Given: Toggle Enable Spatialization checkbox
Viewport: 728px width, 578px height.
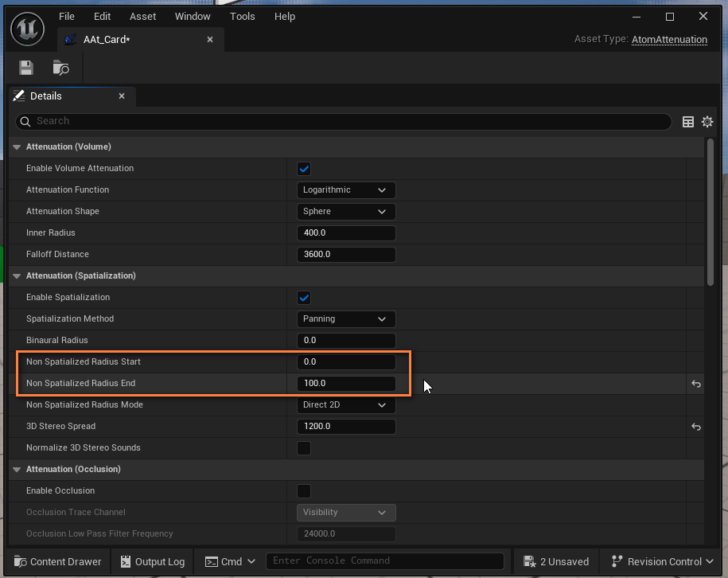Looking at the screenshot, I should click(304, 298).
